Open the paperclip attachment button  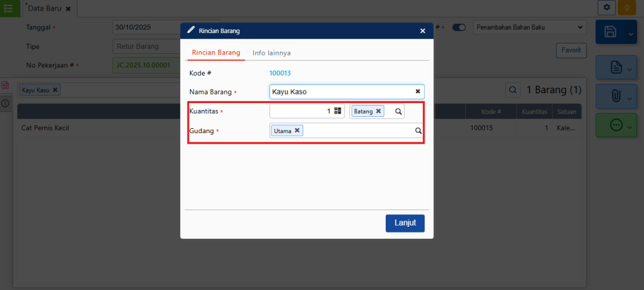point(615,96)
